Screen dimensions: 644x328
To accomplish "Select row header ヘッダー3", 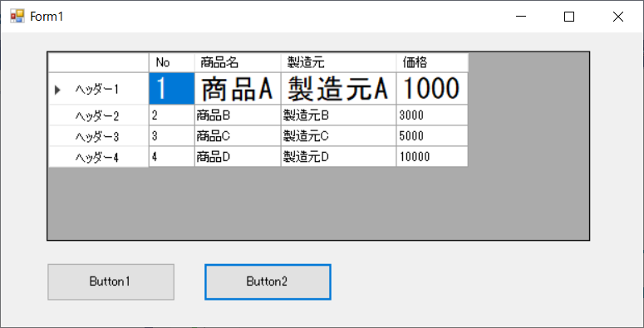I will click(x=99, y=136).
